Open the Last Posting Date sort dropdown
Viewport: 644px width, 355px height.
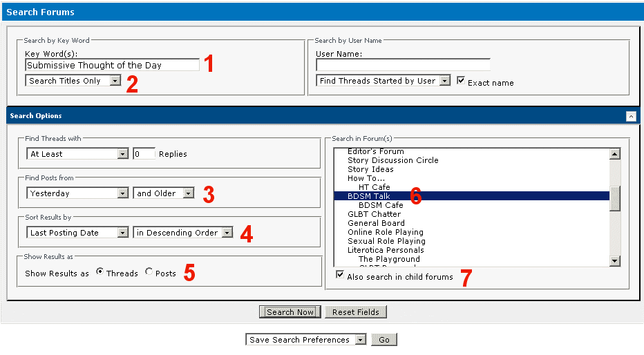coord(77,233)
